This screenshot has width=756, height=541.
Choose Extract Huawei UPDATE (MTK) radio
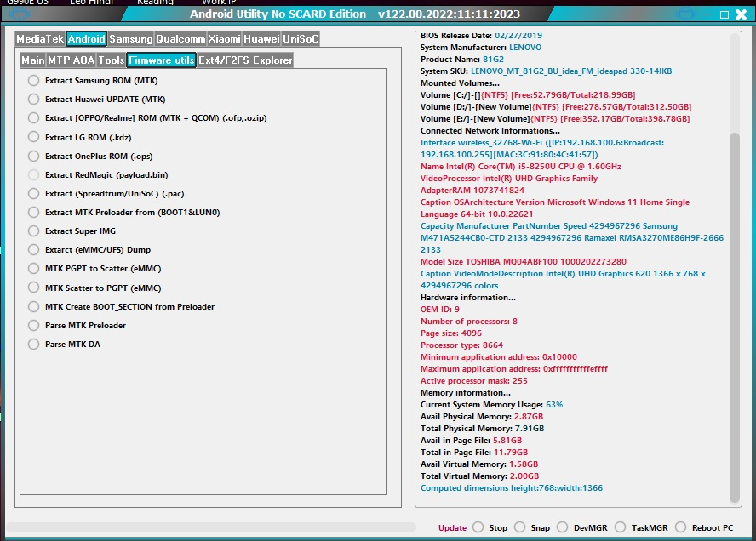[34, 100]
